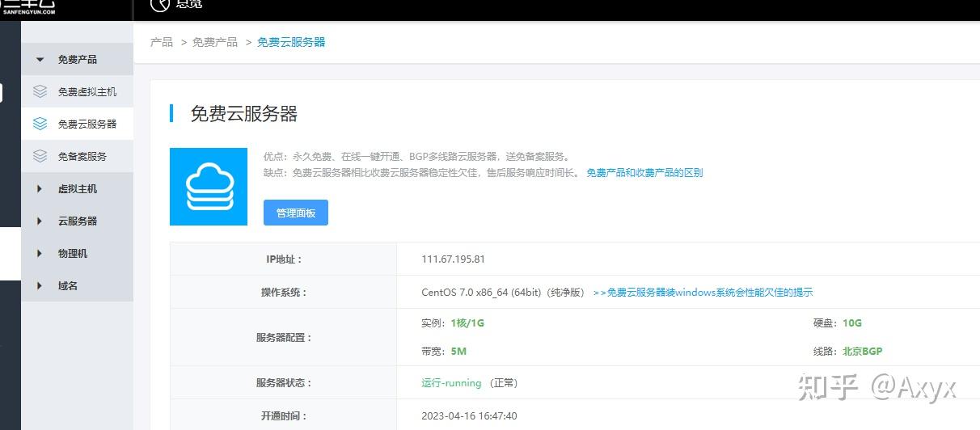The image size is (980, 430).
Task: Collapse the 免费产品 section arrow
Action: [40, 60]
